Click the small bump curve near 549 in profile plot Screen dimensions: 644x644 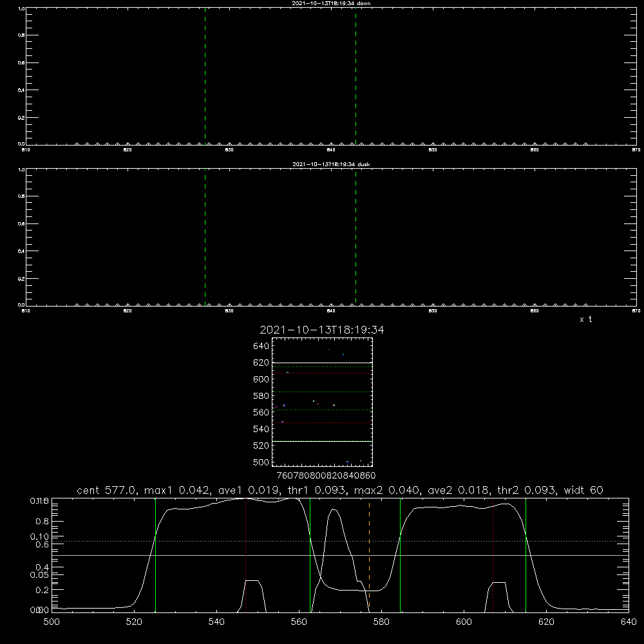click(x=252, y=581)
